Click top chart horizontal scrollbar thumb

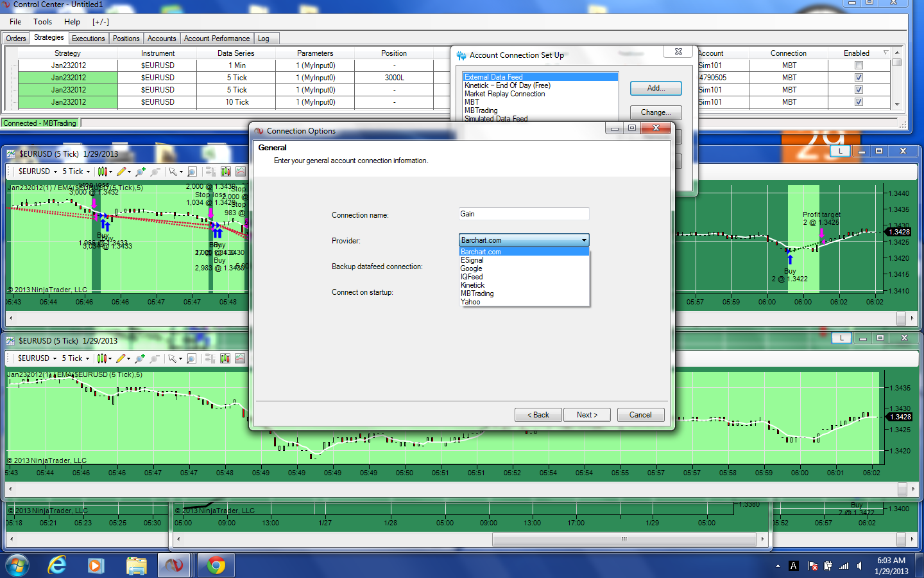tap(902, 318)
